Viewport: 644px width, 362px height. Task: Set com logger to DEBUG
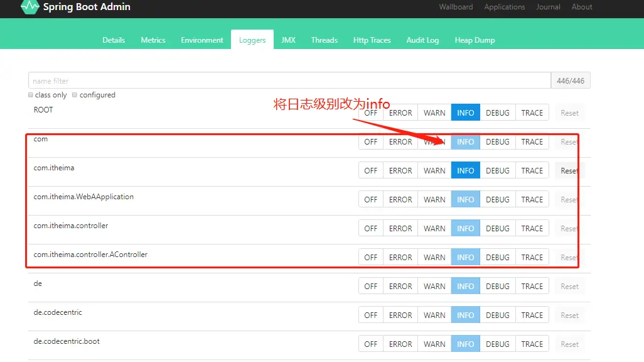click(x=497, y=141)
